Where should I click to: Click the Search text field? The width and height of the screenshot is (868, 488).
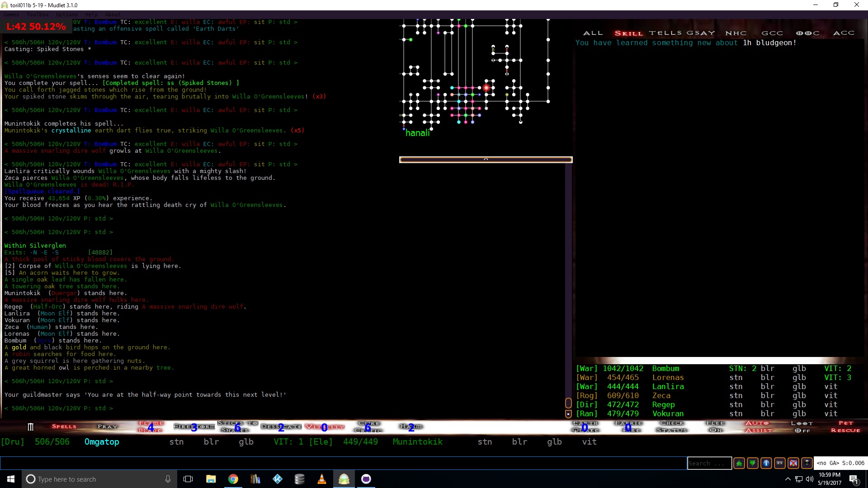709,463
